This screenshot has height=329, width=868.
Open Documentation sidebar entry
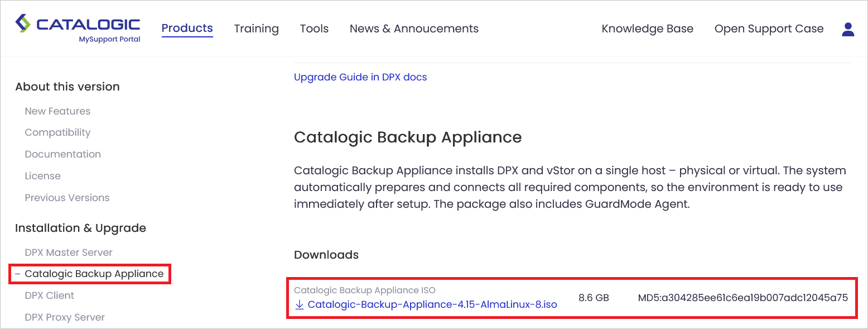pos(62,154)
